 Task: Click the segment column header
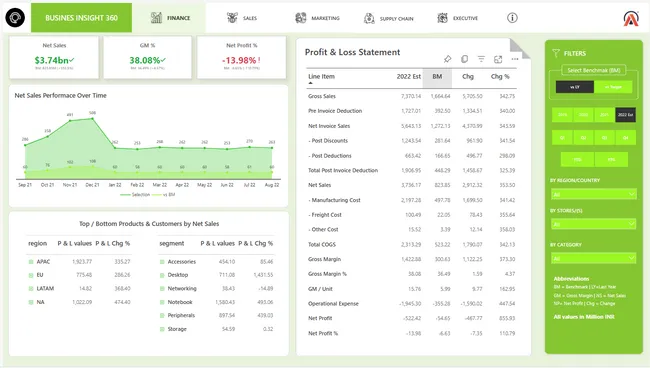(172, 243)
